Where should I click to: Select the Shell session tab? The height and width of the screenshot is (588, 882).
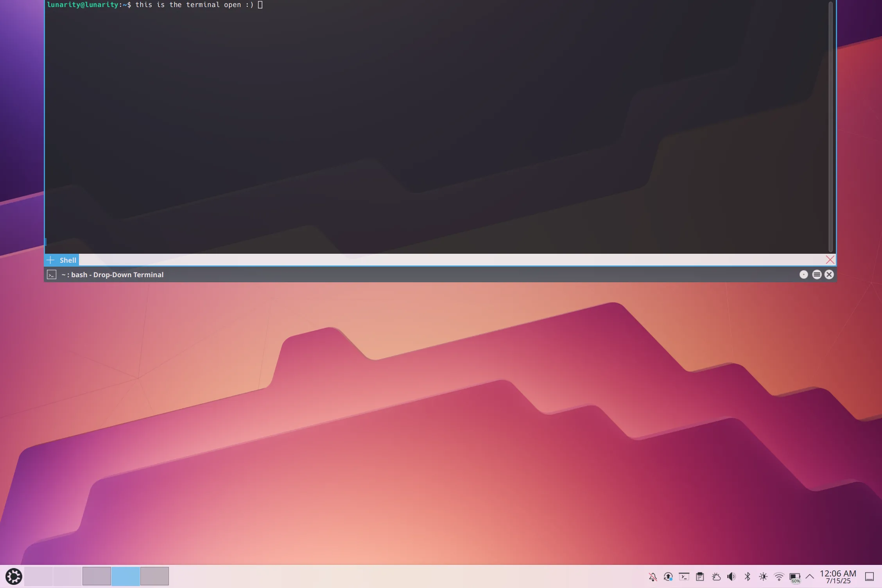point(68,260)
